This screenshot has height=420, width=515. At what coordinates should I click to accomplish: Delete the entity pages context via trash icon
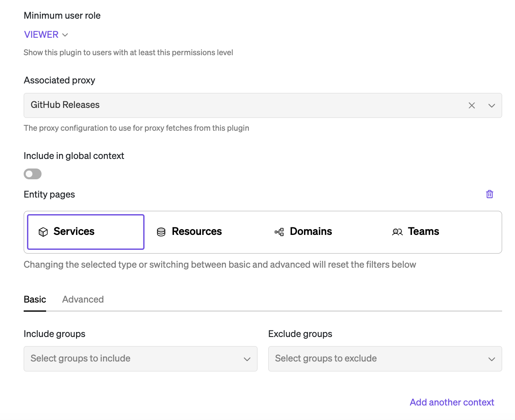(490, 194)
